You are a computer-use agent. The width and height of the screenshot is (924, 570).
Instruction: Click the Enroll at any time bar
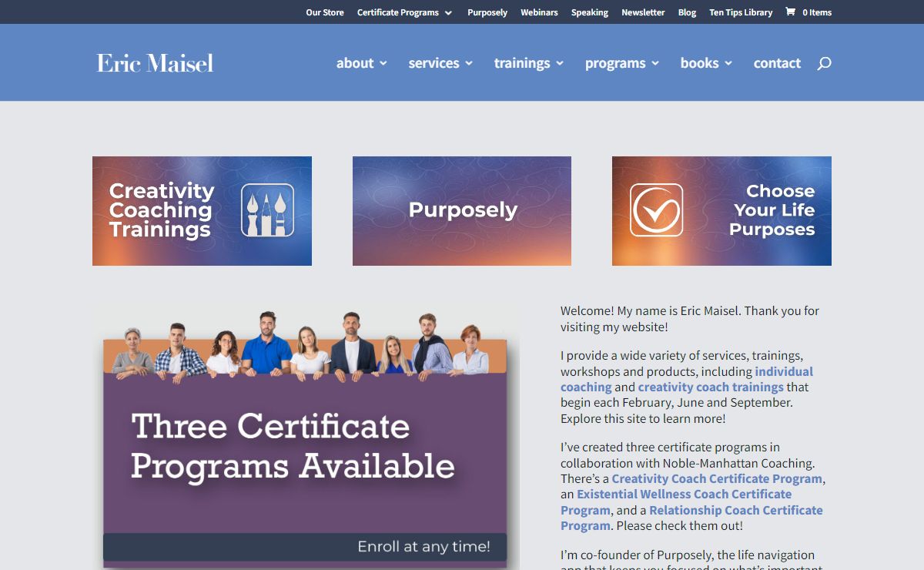tap(305, 547)
